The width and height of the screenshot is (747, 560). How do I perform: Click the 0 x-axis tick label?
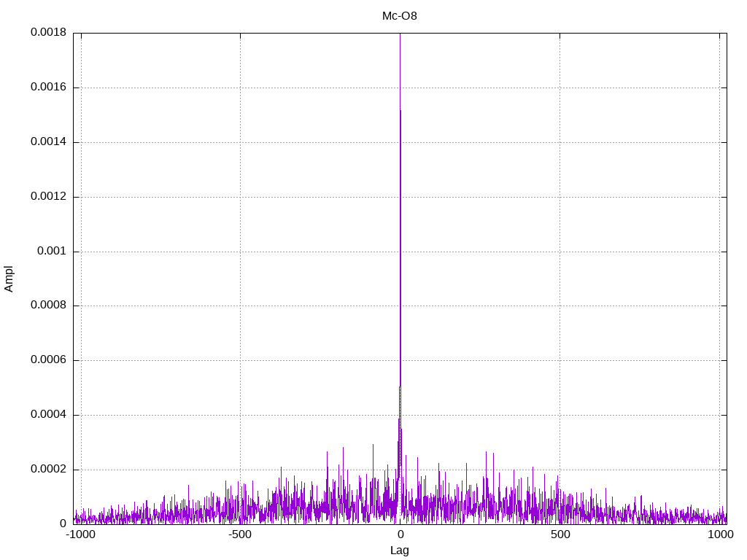400,534
